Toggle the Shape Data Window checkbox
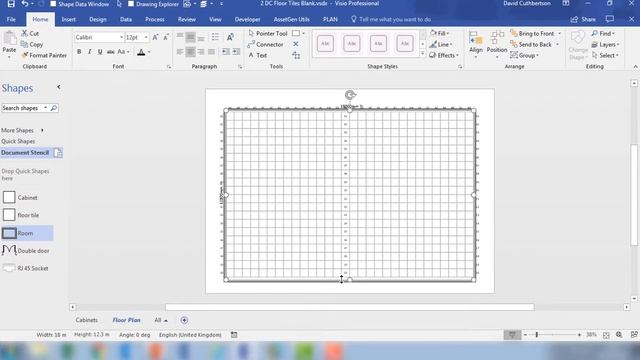 (x=53, y=4)
